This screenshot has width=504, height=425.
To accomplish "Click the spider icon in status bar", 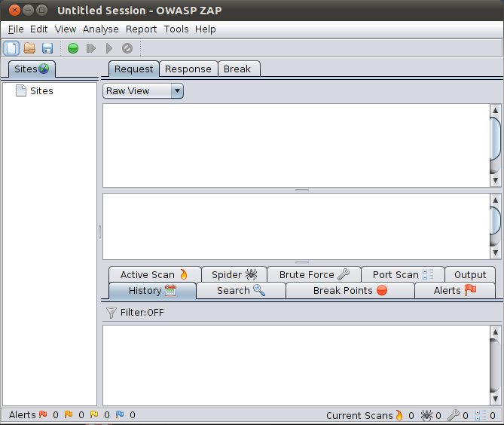I will (427, 415).
